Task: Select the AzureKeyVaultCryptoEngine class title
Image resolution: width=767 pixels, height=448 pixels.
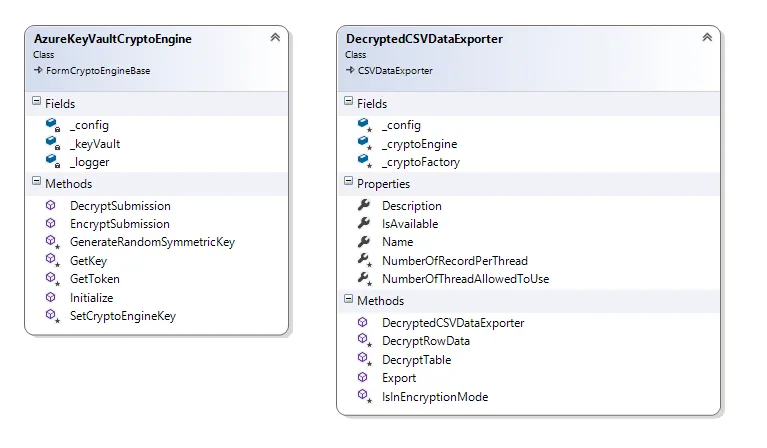Action: coord(113,39)
